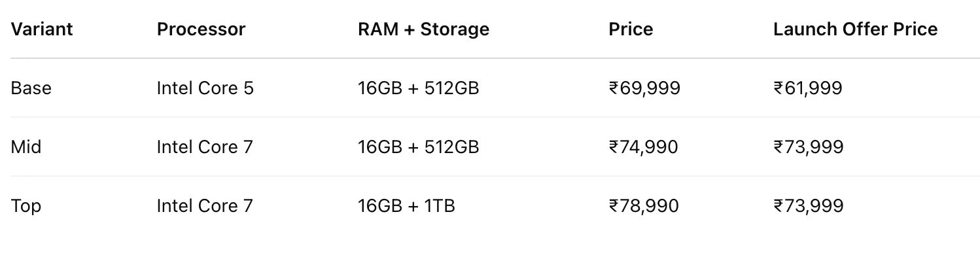Screen dimensions: 980x280
Task: Click 16GB + 512GB in Mid row
Action: [x=418, y=147]
